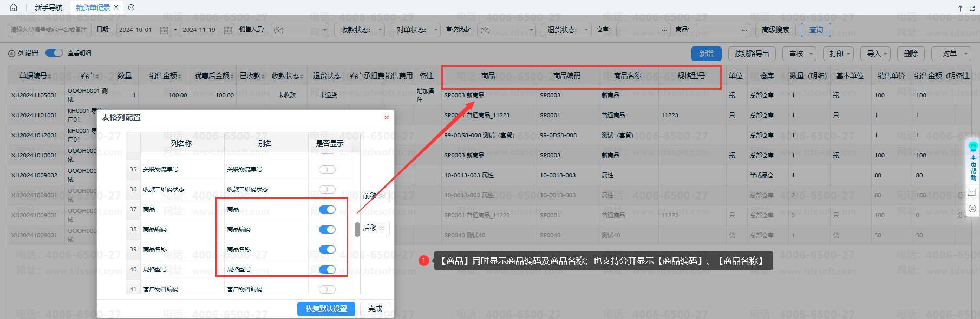Click the fullscreen expand icon at top right
This screenshot has height=319, width=980.
click(972, 8)
